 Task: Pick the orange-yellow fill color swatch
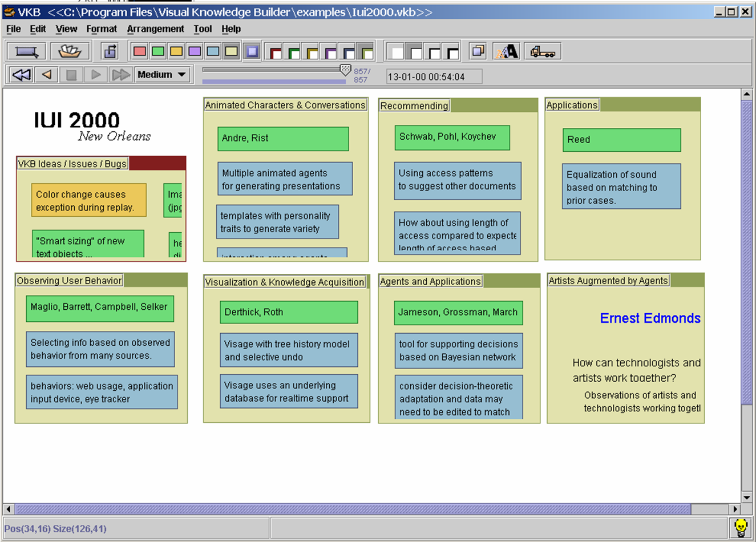(x=176, y=51)
